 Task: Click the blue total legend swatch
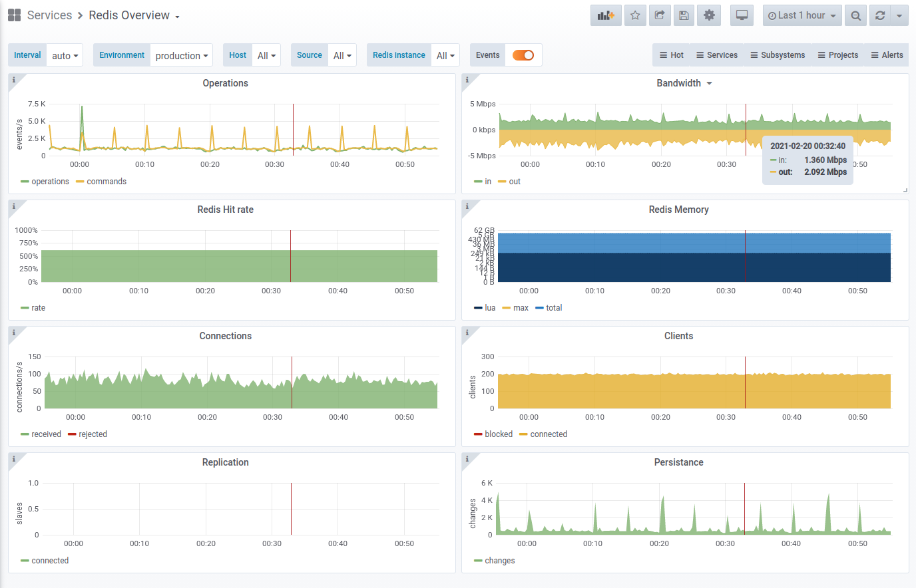pyautogui.click(x=539, y=308)
